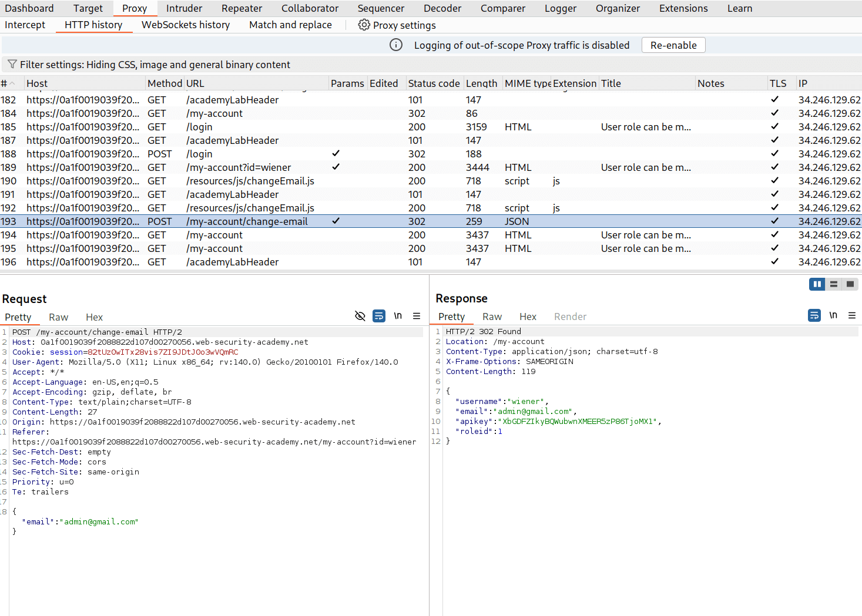
Task: Click the info icon next to out-of-scope message
Action: click(x=396, y=45)
